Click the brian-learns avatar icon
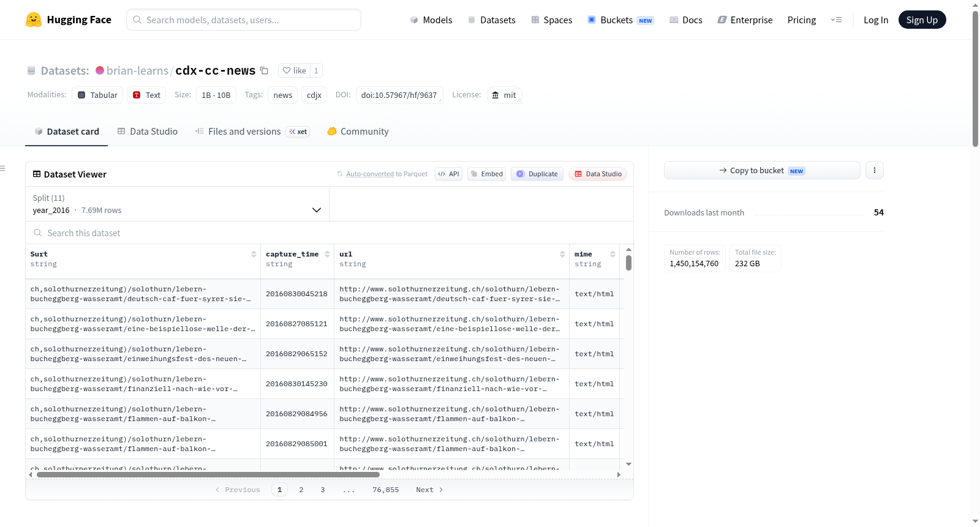This screenshot has width=980, height=527. click(100, 70)
